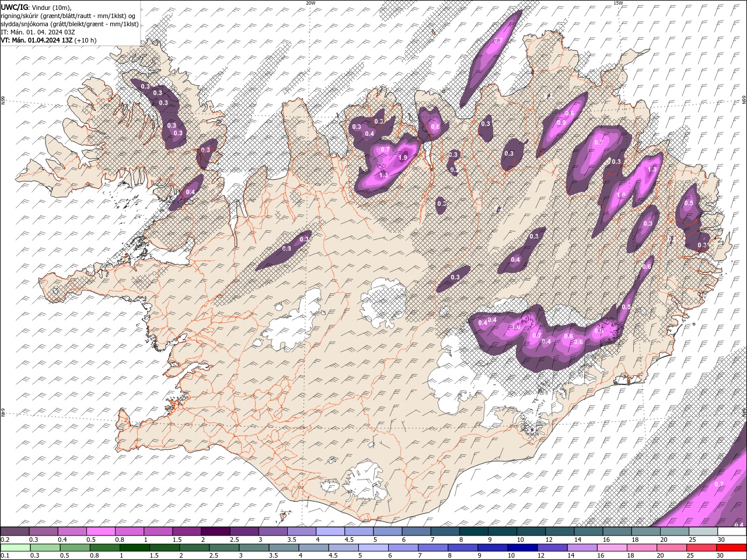Click the '0.7' value in the northern offshore band

point(498,40)
